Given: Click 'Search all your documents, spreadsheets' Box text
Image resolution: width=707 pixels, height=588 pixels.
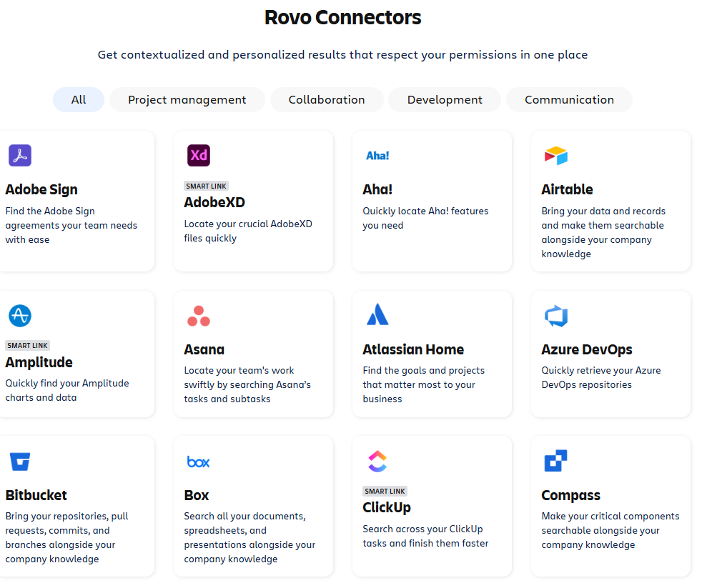Looking at the screenshot, I should pyautogui.click(x=249, y=537).
